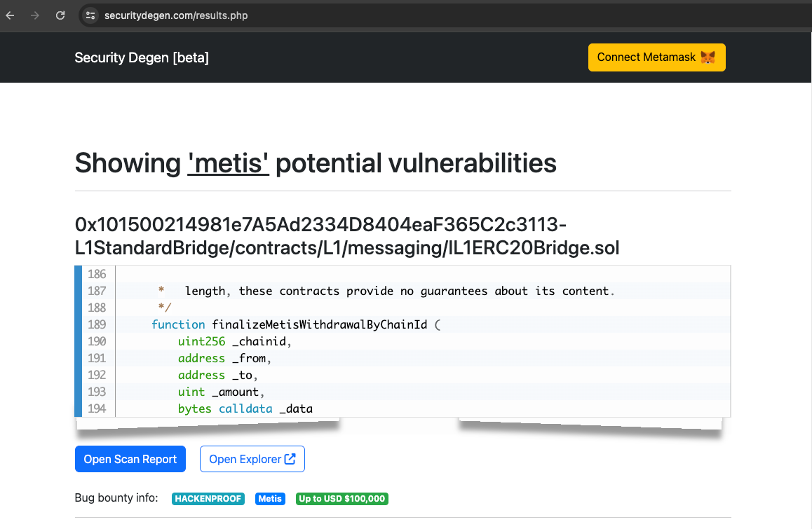The image size is (812, 529).
Task: Click the Open Scan Report button
Action: tap(130, 459)
